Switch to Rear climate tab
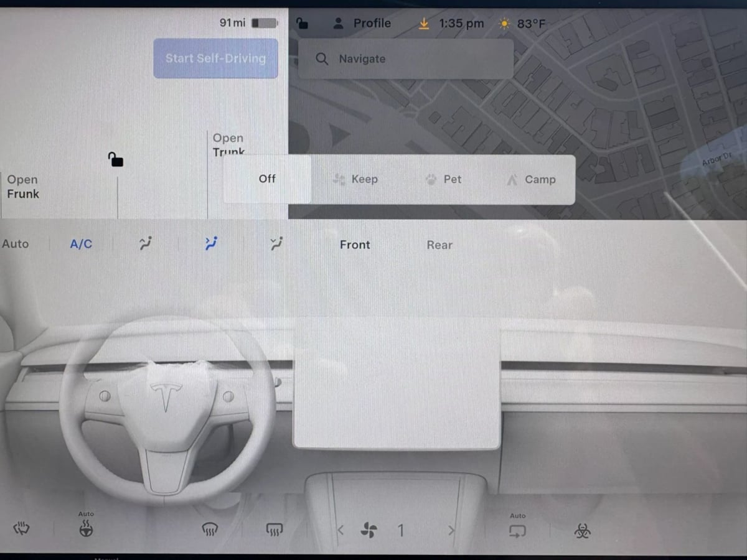Image resolution: width=747 pixels, height=560 pixels. coord(439,245)
